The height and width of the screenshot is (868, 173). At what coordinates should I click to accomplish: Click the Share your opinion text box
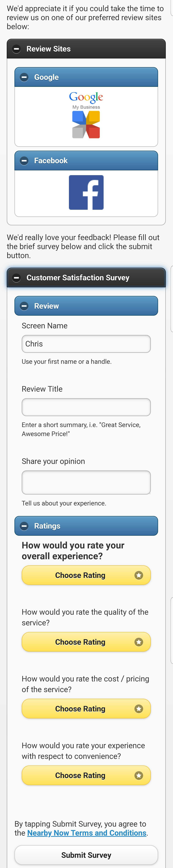pos(86,482)
